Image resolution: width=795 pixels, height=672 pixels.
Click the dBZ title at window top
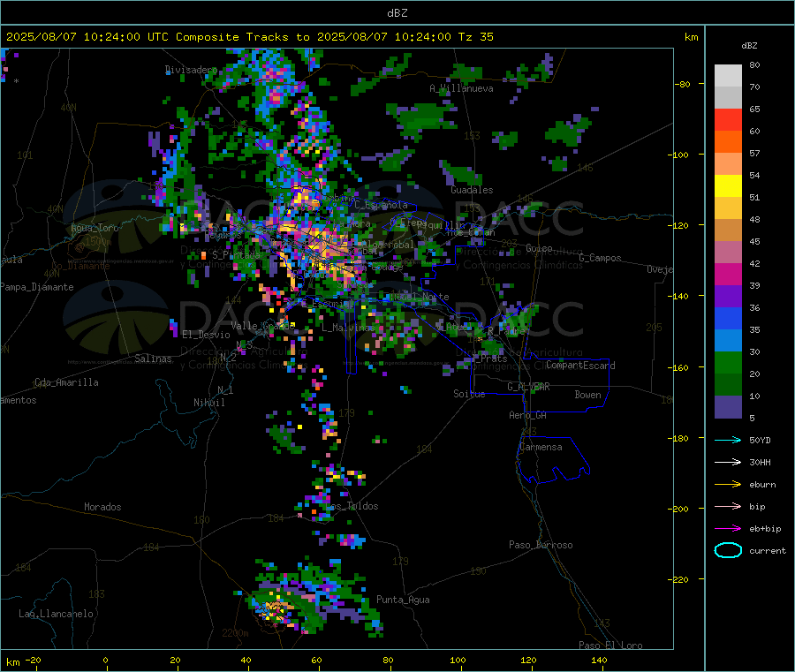pyautogui.click(x=397, y=13)
